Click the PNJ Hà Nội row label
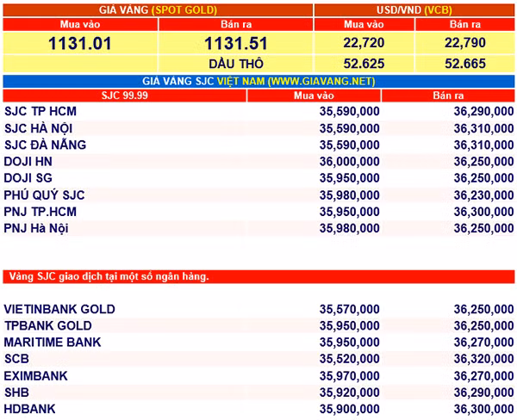The image size is (517, 420). [x=36, y=228]
